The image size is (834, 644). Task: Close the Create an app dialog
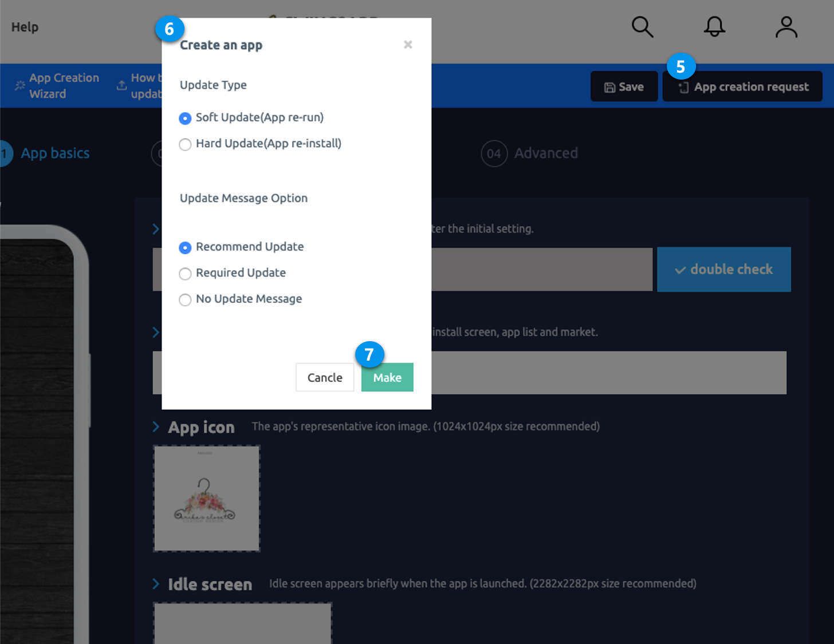click(408, 45)
